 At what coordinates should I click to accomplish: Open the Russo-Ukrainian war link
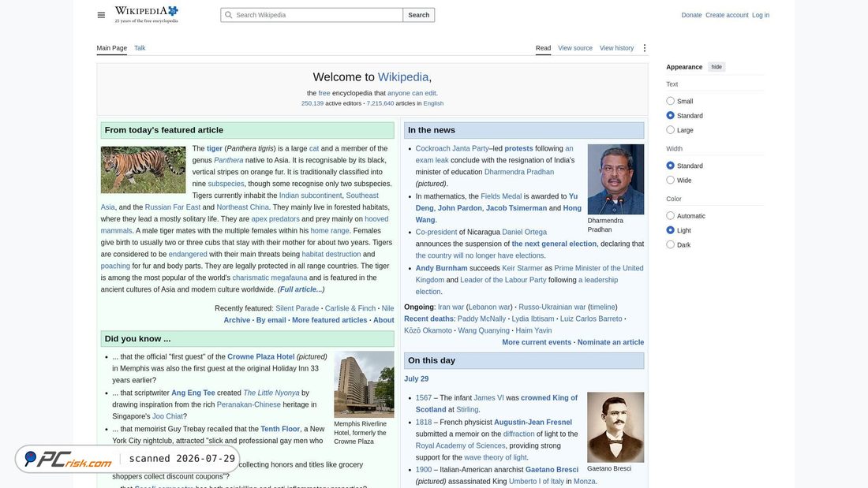[x=552, y=307]
